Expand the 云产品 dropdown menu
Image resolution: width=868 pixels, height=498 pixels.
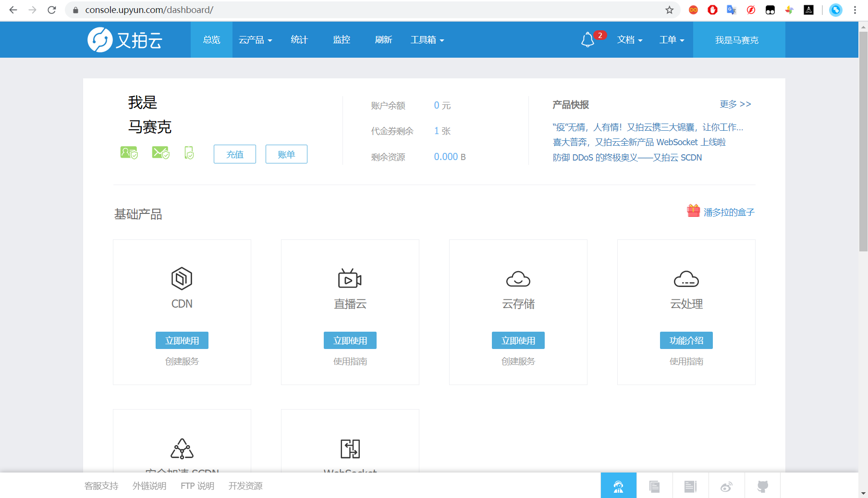pos(256,40)
